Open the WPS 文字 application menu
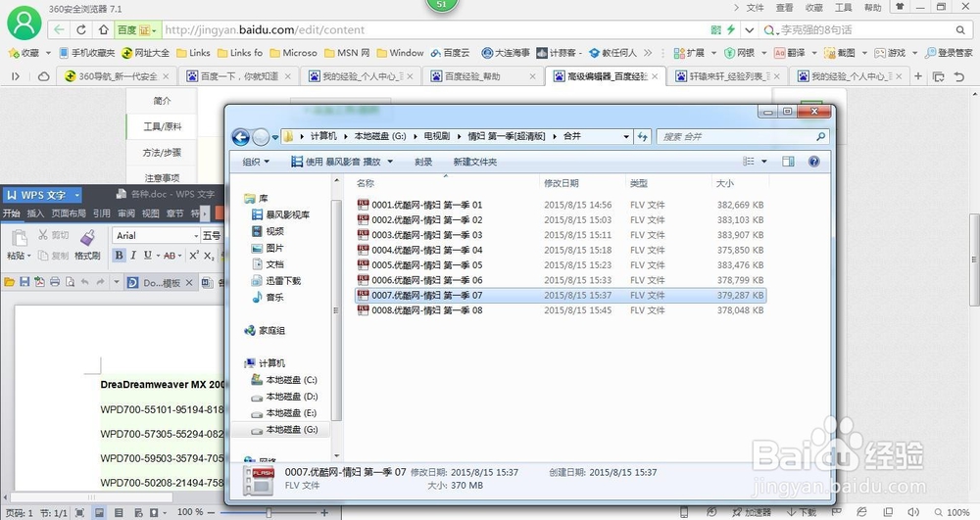Viewport: 980px width, 520px height. pyautogui.click(x=42, y=195)
